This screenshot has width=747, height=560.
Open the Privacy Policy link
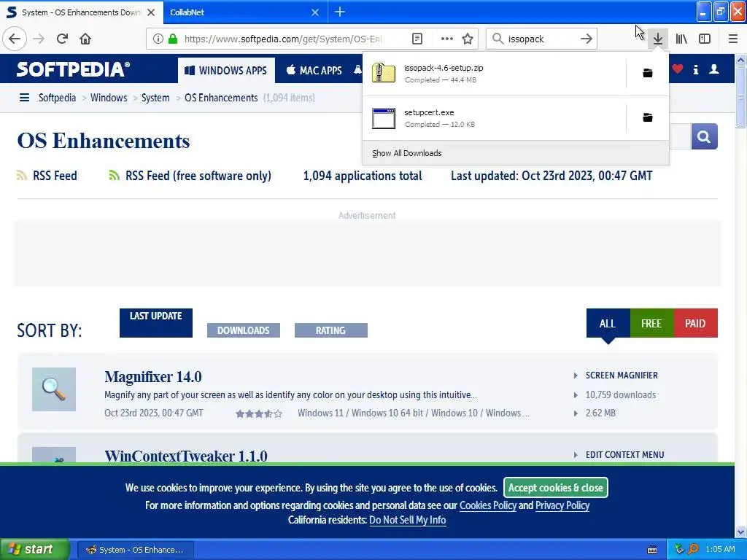pyautogui.click(x=562, y=505)
